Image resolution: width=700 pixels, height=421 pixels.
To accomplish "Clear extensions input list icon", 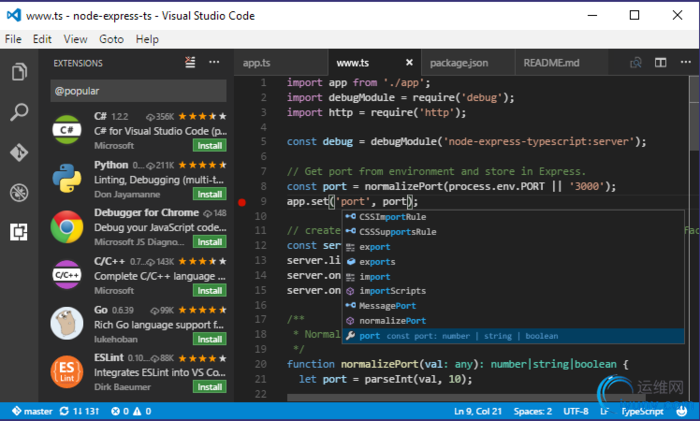I will (190, 63).
